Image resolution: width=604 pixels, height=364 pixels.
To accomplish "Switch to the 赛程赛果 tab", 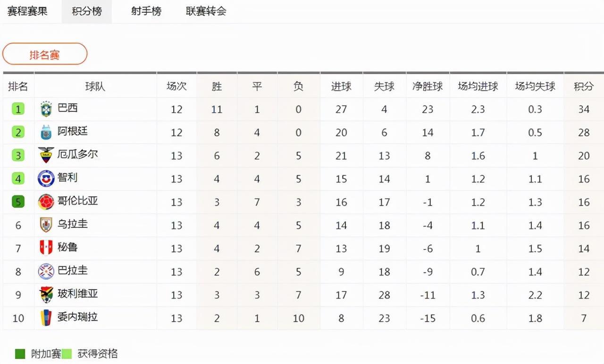I will [27, 11].
